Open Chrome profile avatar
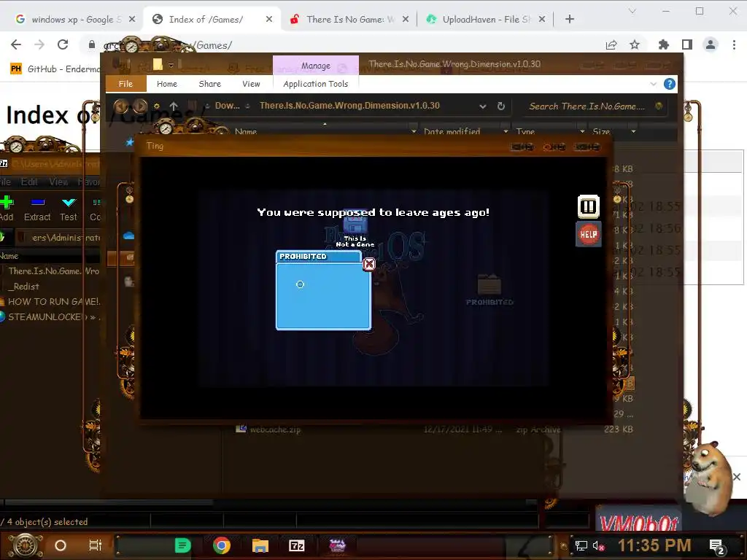Image resolution: width=747 pixels, height=560 pixels. pos(711,44)
